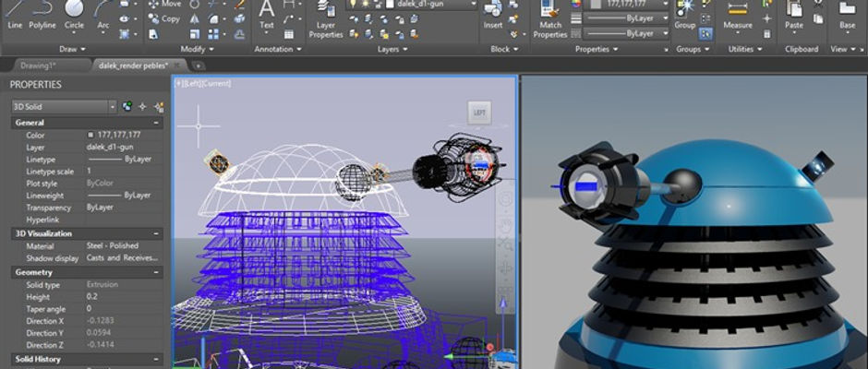Select the Line drawing tool
The width and height of the screenshot is (868, 369).
point(15,15)
